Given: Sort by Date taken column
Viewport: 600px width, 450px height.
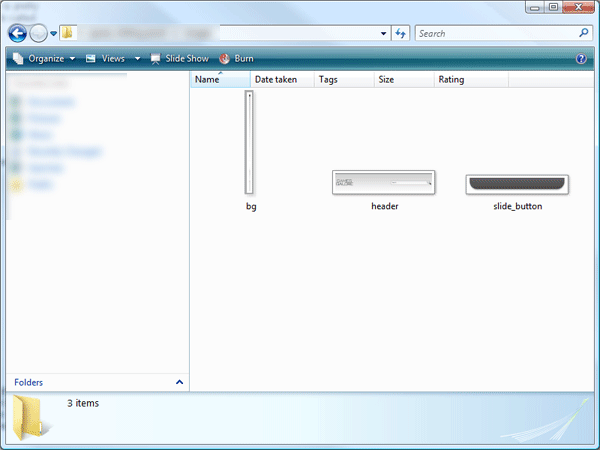Looking at the screenshot, I should tap(282, 79).
